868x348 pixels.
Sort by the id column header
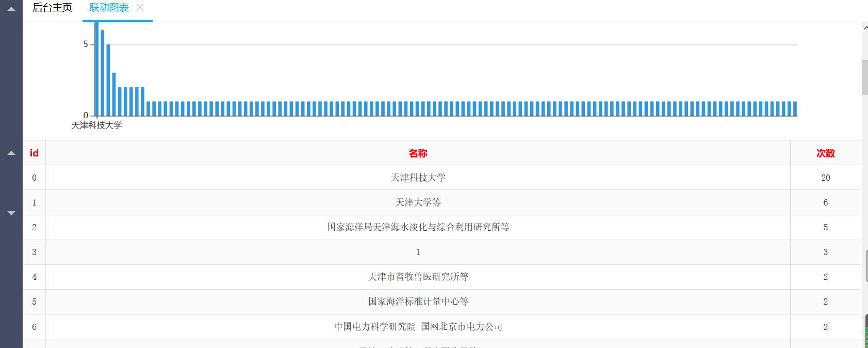coord(34,153)
